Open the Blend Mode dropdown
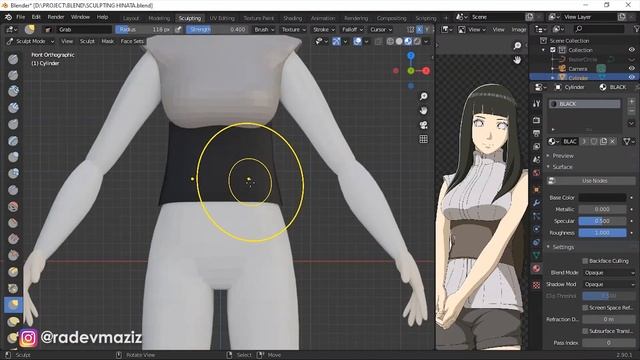640x360 pixels. coord(609,273)
